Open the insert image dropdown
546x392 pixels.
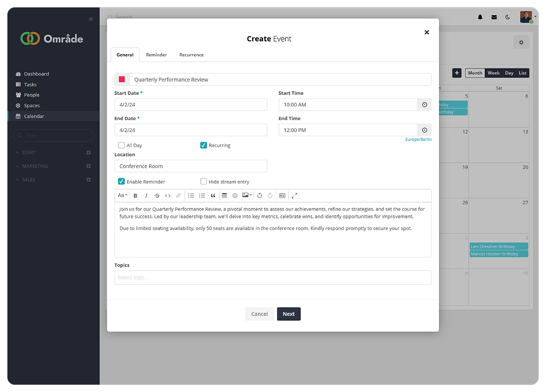247,196
